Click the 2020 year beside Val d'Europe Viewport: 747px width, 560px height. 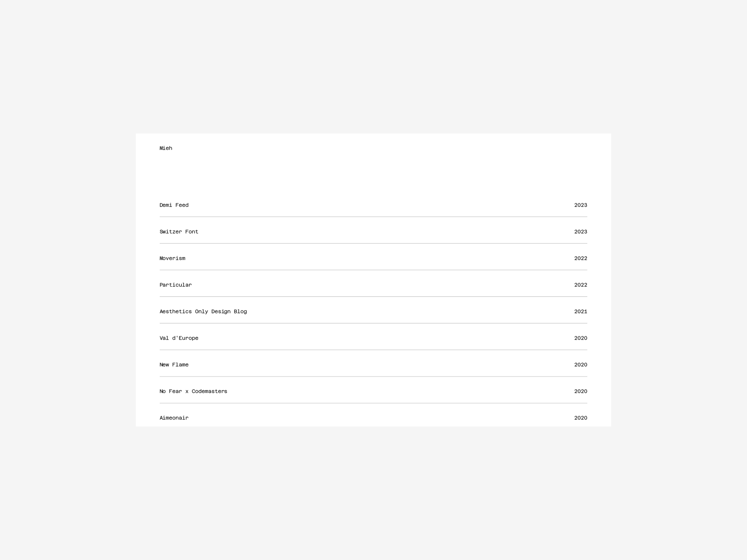(580, 338)
